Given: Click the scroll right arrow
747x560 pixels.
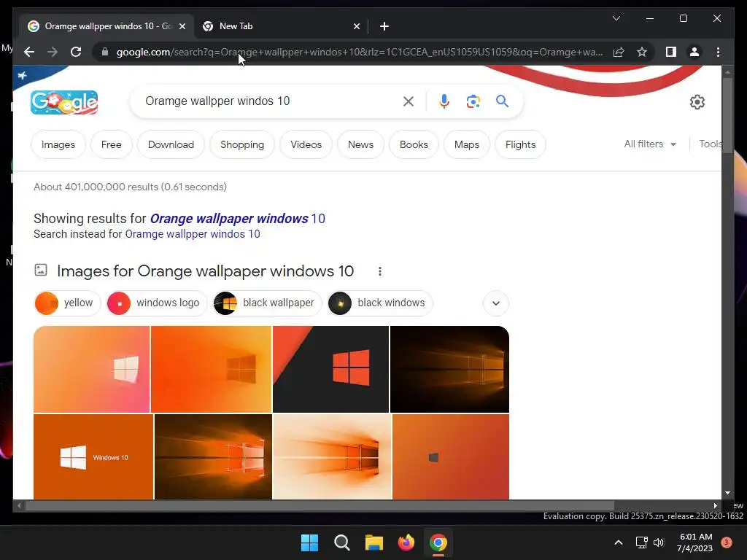Looking at the screenshot, I should point(715,505).
